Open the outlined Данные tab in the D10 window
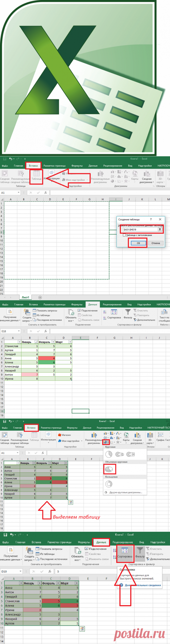This screenshot has width=170, height=644. [x=101, y=542]
